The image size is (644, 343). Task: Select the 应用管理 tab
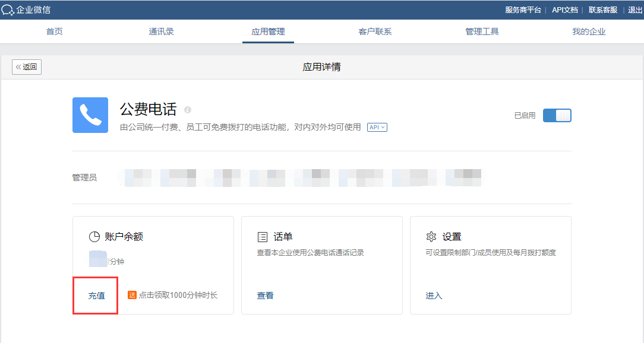[x=268, y=31]
